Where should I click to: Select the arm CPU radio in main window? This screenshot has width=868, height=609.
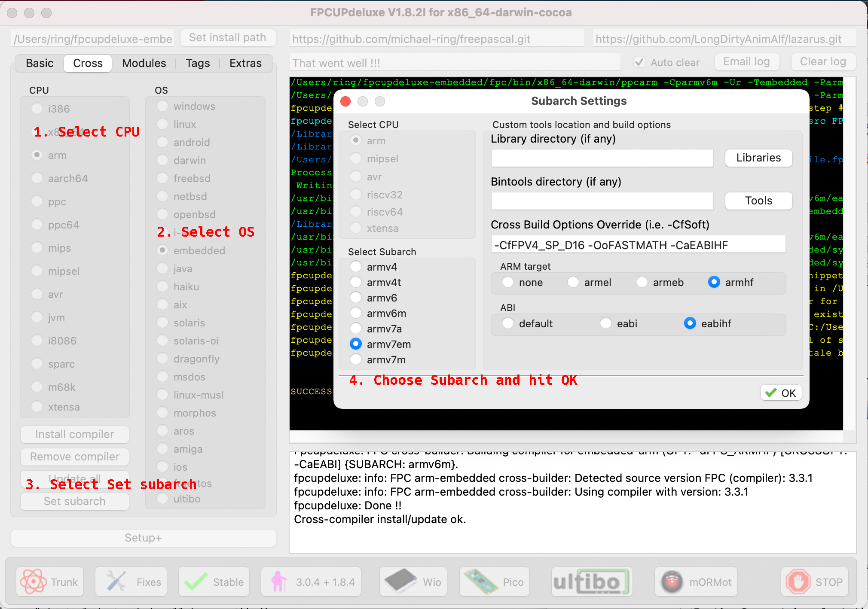pos(37,155)
